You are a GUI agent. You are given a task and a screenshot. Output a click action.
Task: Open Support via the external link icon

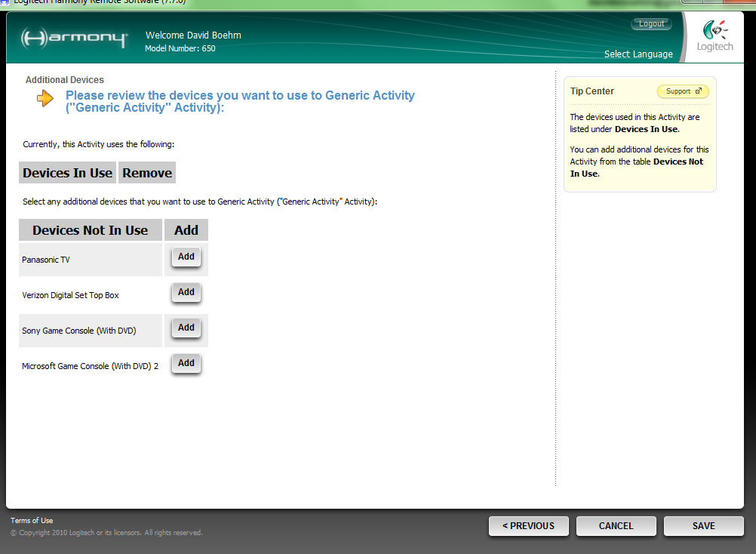[698, 91]
